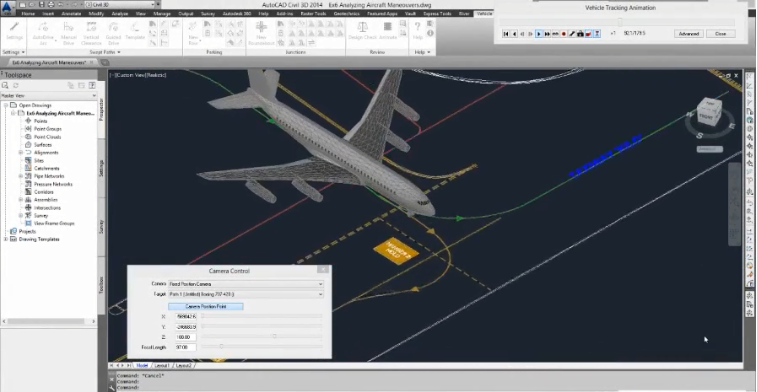Screen dimensions: 757x392
Task: Choose the Guided Drive tool
Action: pos(113,33)
